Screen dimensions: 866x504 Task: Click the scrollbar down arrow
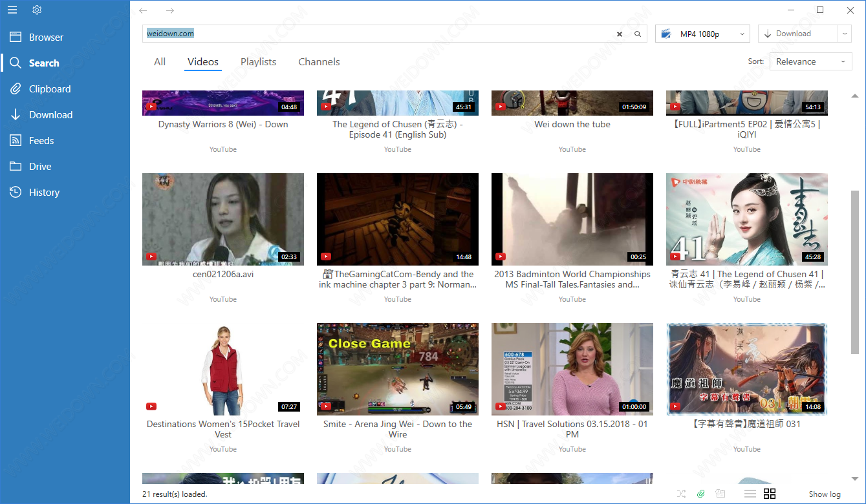point(855,478)
